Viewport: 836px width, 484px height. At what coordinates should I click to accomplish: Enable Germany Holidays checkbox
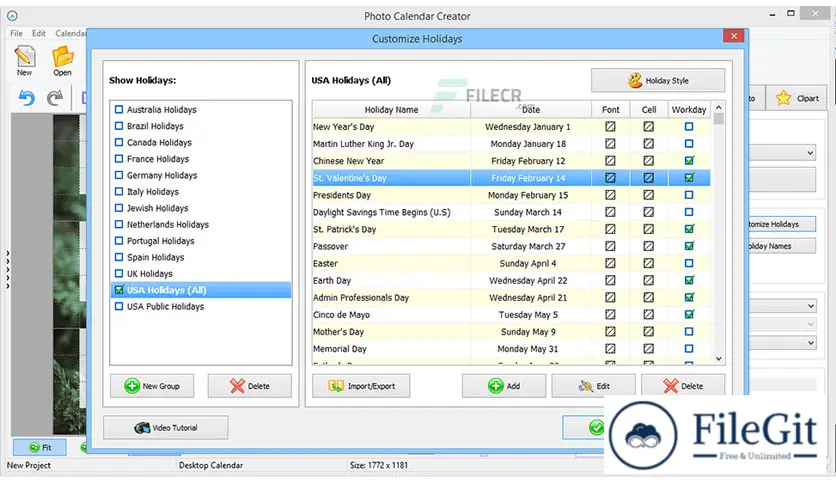tap(119, 175)
